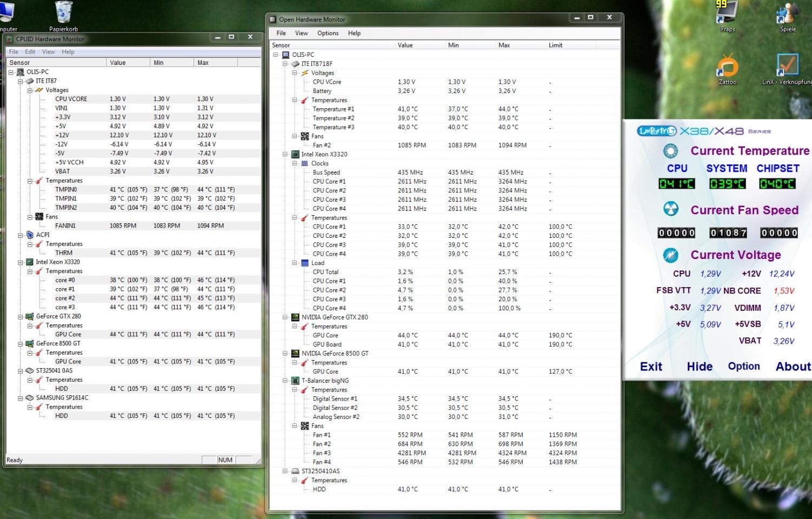Click the Load icon under Intel Xeon X3320
The width and height of the screenshot is (812, 519).
click(x=305, y=263)
